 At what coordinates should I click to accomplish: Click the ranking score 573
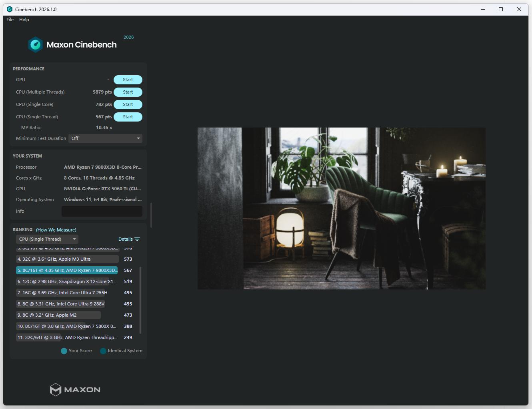[128, 259]
